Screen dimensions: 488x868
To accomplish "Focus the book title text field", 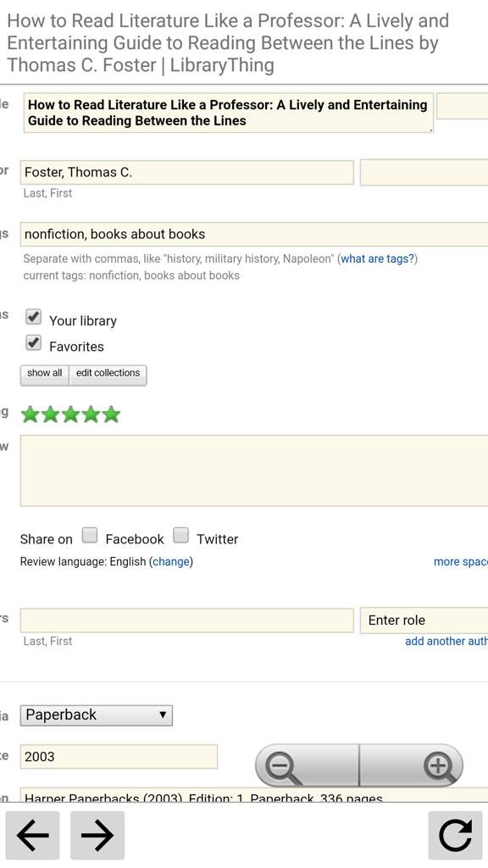I will (228, 113).
